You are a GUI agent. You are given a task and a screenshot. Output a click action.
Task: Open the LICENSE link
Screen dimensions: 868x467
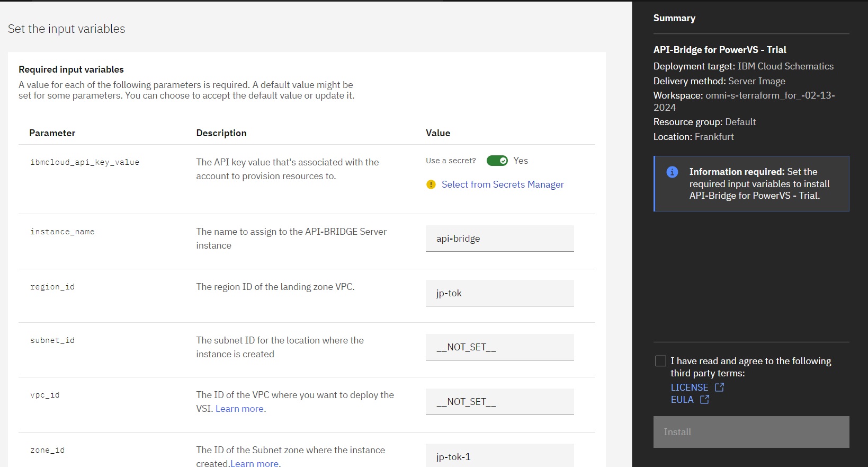690,387
